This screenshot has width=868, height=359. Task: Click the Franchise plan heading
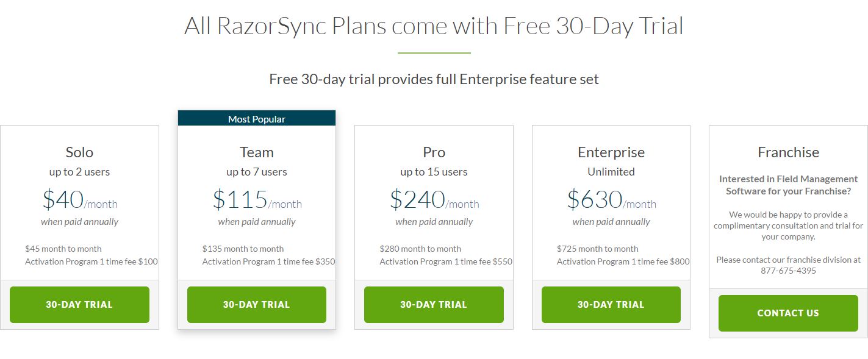point(788,152)
